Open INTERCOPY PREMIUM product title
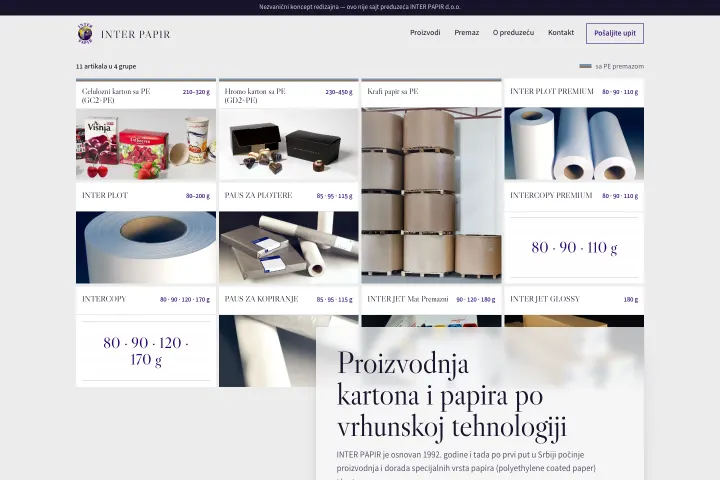The height and width of the screenshot is (480, 720). (x=551, y=195)
